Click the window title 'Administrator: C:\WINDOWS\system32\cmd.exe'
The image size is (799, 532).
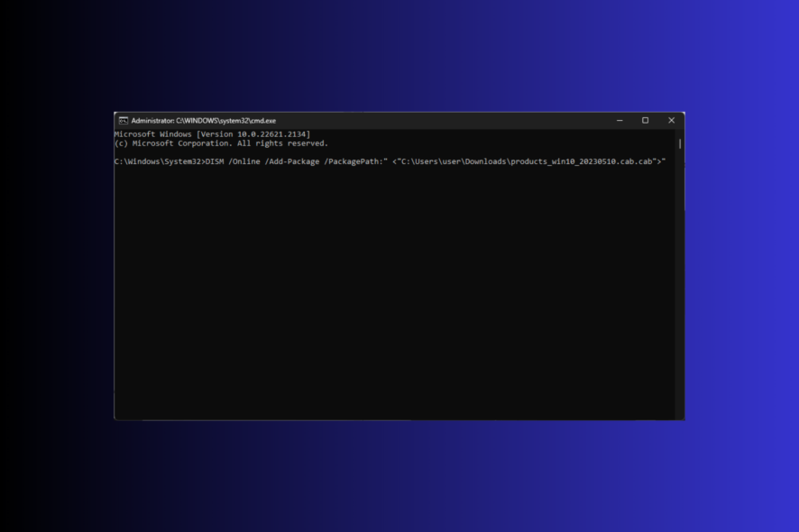coord(203,121)
